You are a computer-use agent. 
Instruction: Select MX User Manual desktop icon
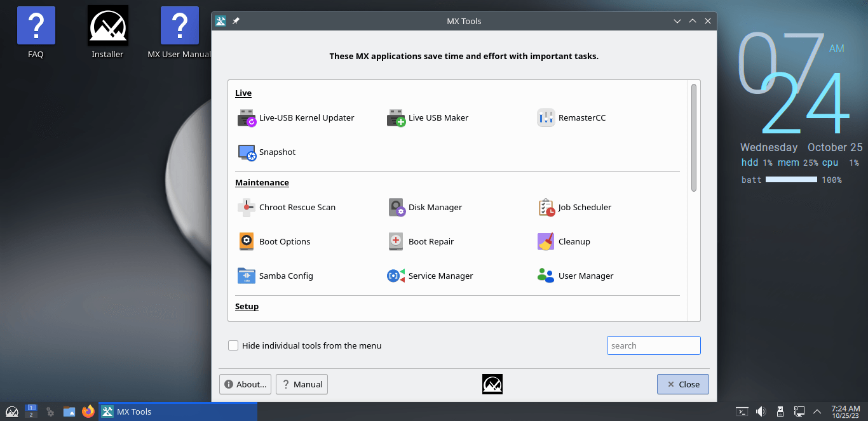tap(180, 32)
